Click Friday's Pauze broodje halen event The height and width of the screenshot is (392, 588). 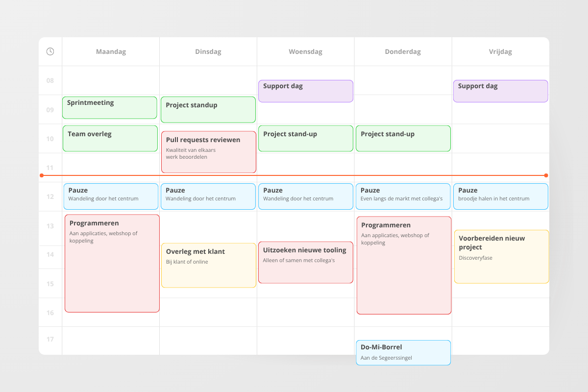pyautogui.click(x=500, y=196)
